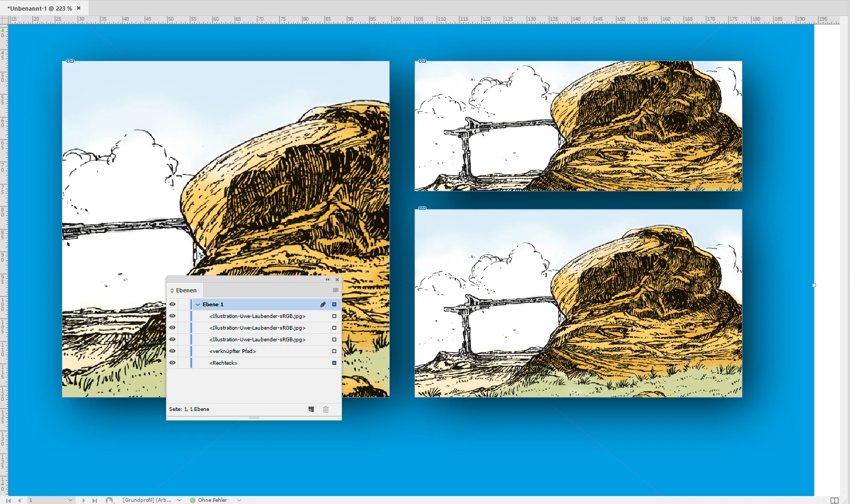
Task: Lock layer Ebene 1 via lock column
Action: point(184,305)
